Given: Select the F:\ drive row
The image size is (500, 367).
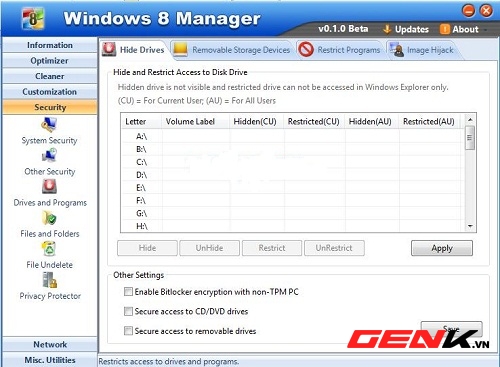Looking at the screenshot, I should pyautogui.click(x=293, y=200).
